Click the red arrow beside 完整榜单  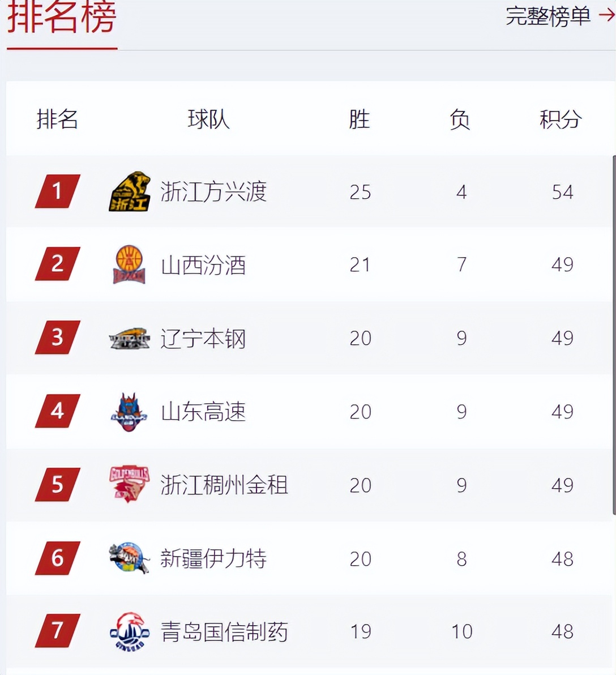607,15
